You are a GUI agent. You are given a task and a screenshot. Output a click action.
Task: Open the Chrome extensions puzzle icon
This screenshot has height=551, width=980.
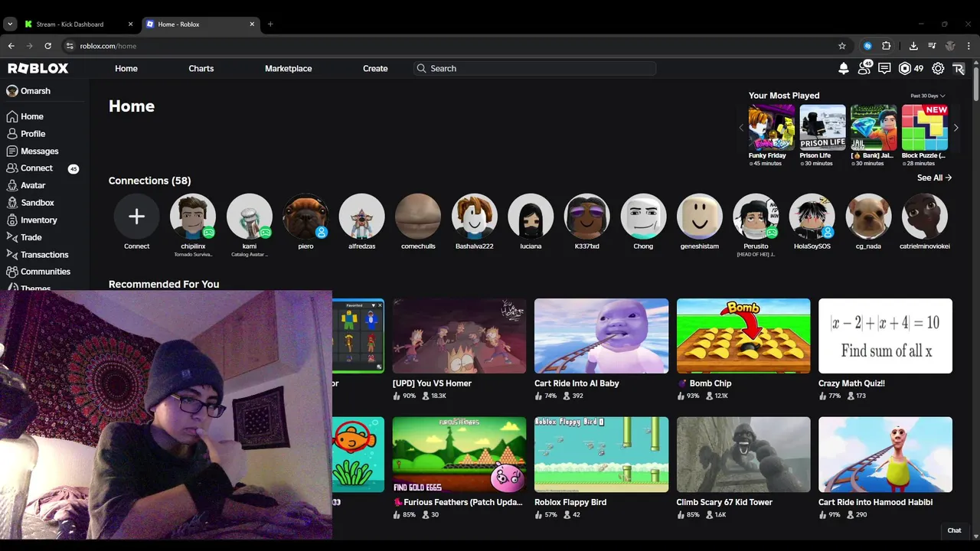coord(887,46)
